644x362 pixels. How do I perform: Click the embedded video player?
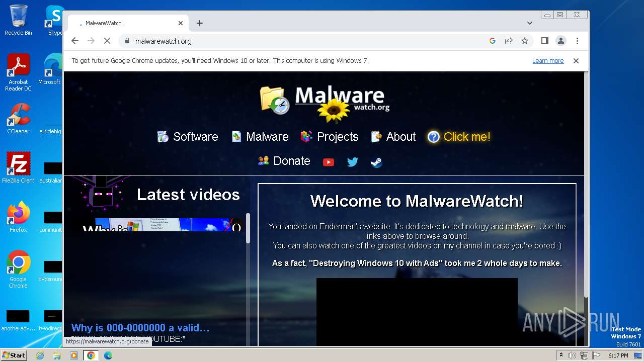coord(417,312)
